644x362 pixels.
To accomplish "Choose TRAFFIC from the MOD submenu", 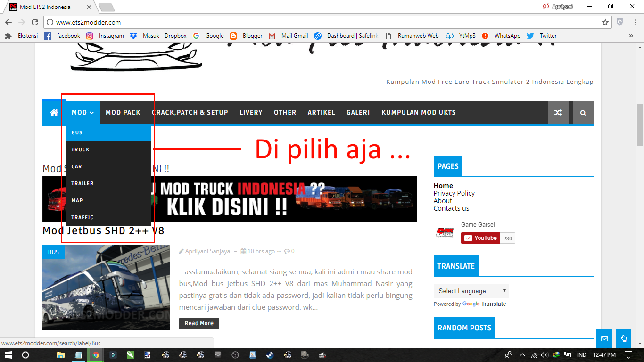I will pyautogui.click(x=108, y=217).
